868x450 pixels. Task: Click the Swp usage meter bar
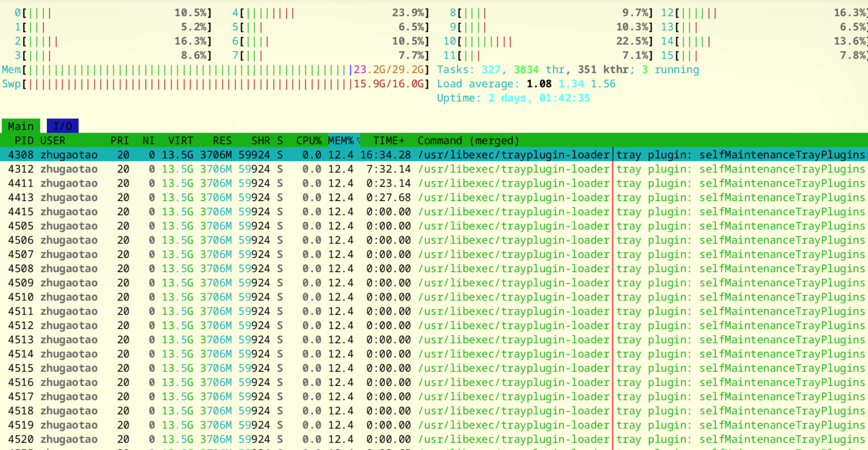tap(215, 84)
